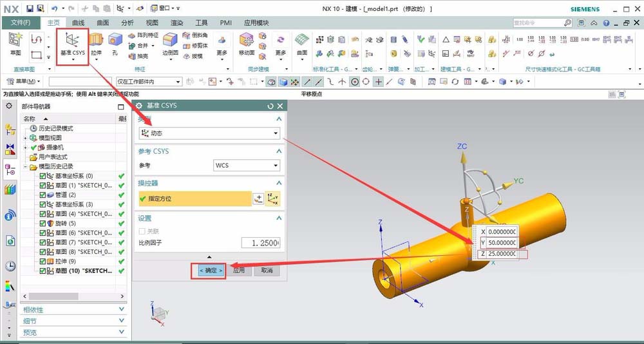Screen dimensions: 644x344
Task: Choose the 修剪体 trim body command
Action: click(195, 46)
